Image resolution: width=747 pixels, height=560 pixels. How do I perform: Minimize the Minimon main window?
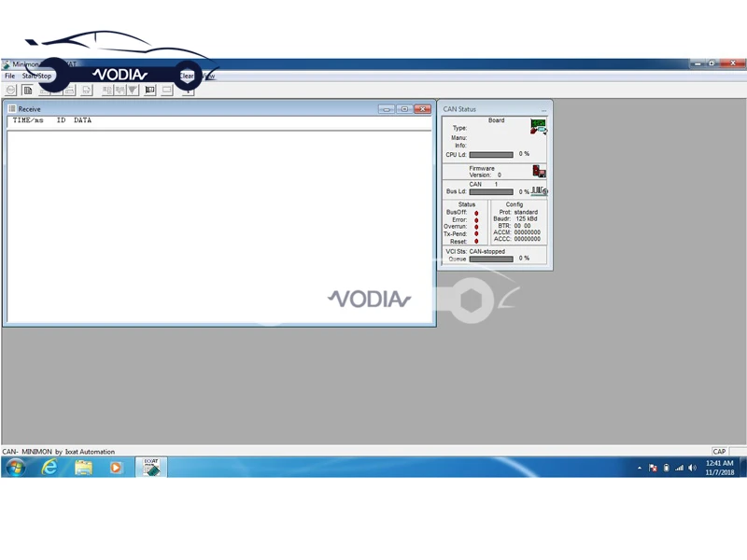[x=698, y=63]
